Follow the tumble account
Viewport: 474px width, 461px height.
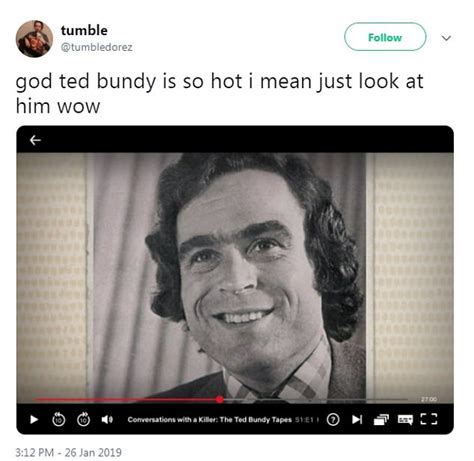[385, 37]
